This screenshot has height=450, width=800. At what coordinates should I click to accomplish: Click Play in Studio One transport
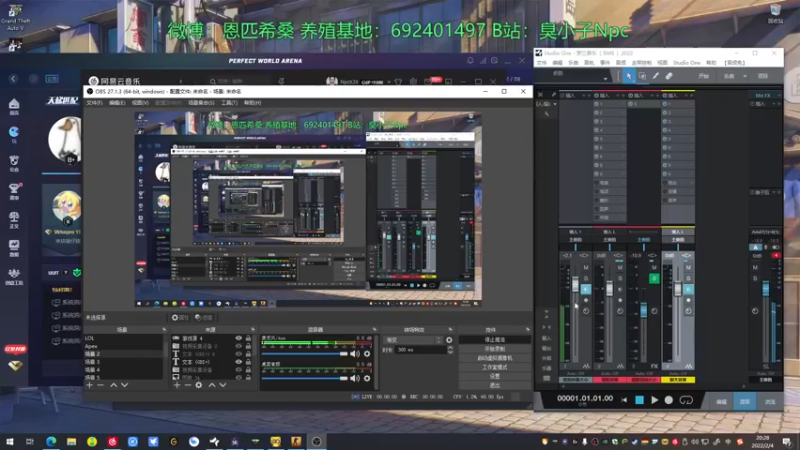click(655, 401)
